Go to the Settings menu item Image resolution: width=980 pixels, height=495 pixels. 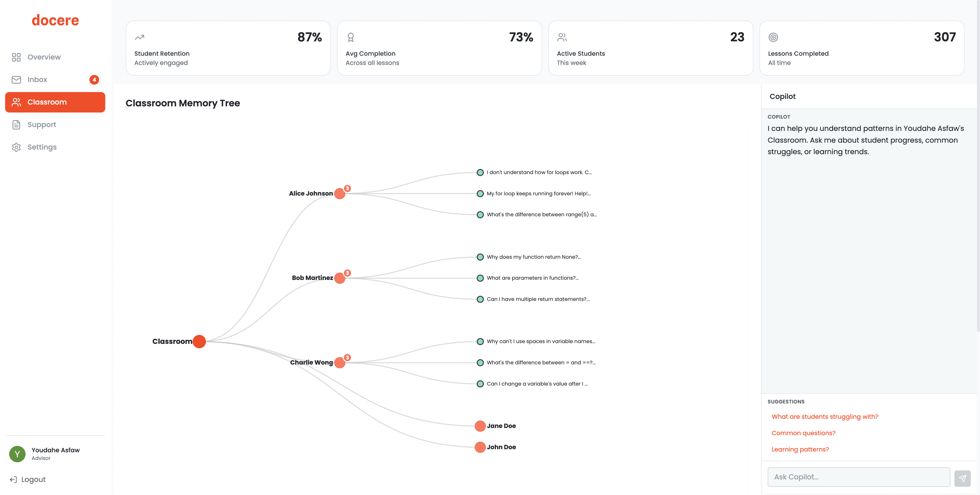coord(42,147)
